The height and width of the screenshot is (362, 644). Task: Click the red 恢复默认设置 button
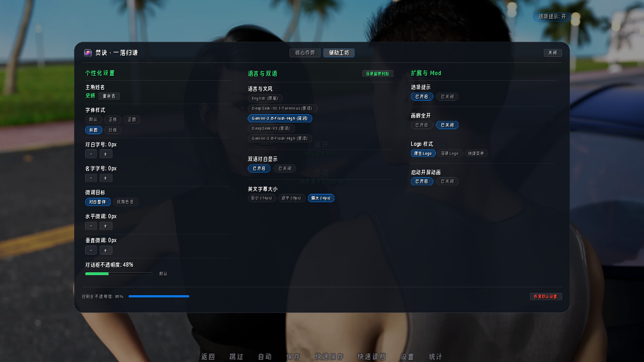[545, 297]
